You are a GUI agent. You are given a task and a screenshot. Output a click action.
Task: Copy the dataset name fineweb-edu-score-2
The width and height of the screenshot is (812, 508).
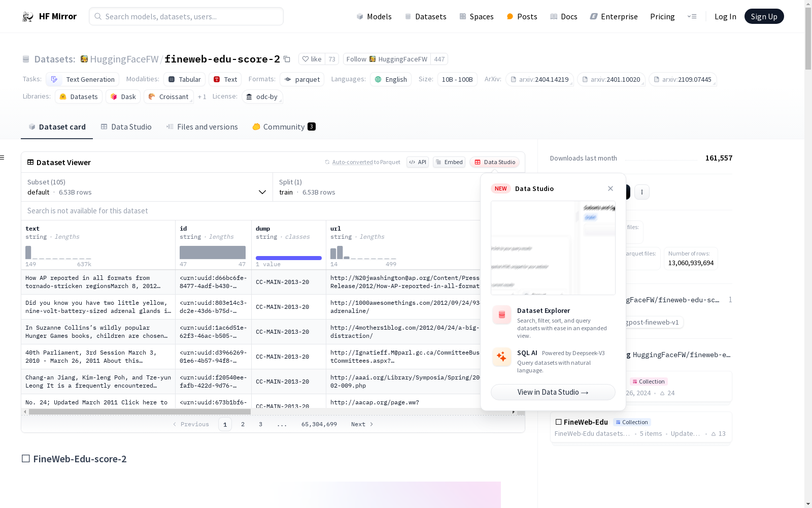click(287, 59)
